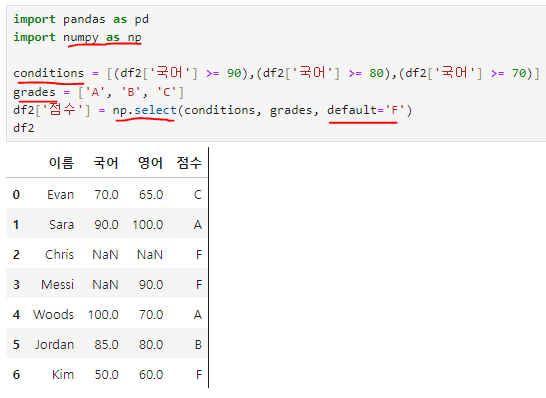Image resolution: width=546 pixels, height=398 pixels.
Task: Click Messi's grade 'F'
Action: pos(199,284)
